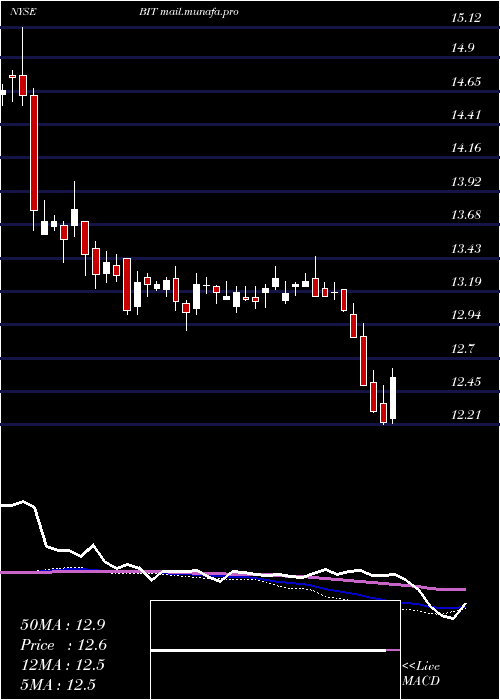The image size is (500, 700).
Task: Select the 14.9 price axis label
Action: pos(462,48)
